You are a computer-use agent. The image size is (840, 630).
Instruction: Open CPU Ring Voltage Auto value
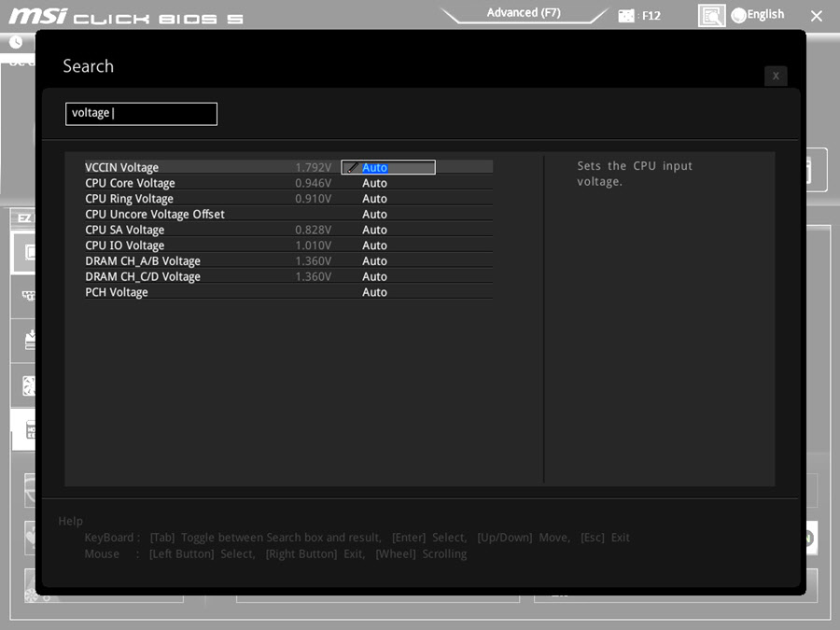tap(374, 199)
